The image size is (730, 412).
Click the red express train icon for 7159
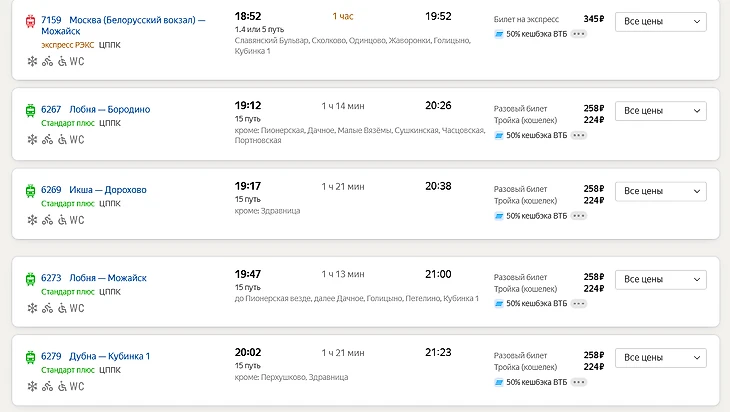click(x=30, y=20)
